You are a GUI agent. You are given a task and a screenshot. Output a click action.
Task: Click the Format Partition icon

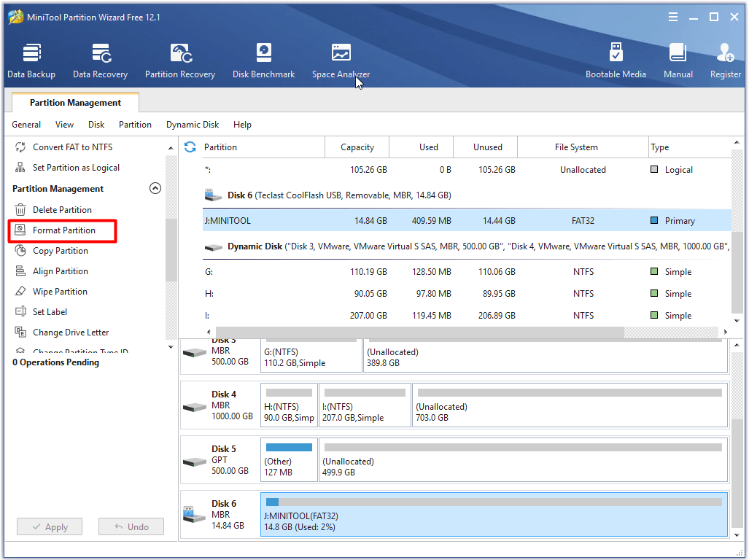tap(20, 230)
